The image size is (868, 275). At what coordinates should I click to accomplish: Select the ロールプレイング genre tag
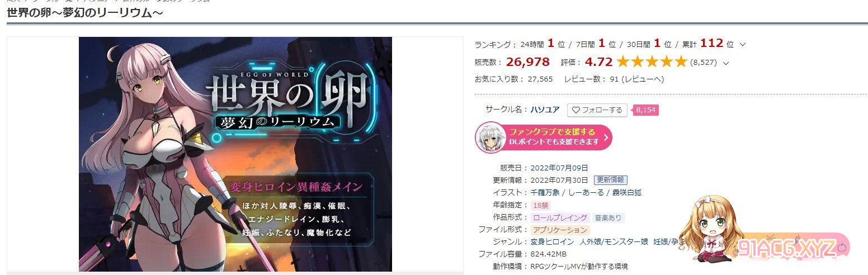tap(560, 217)
